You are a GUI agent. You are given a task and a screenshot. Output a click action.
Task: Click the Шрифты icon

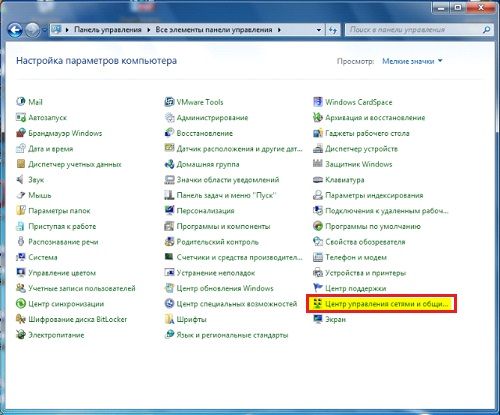pyautogui.click(x=169, y=319)
